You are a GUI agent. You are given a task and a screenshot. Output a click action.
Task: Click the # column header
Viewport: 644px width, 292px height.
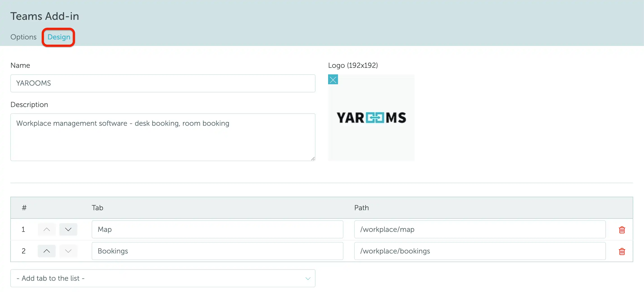24,208
